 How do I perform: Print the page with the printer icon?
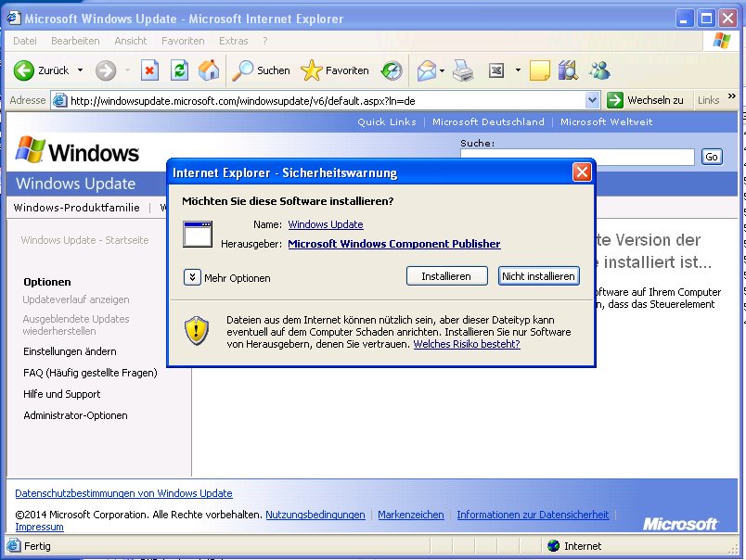pyautogui.click(x=463, y=70)
